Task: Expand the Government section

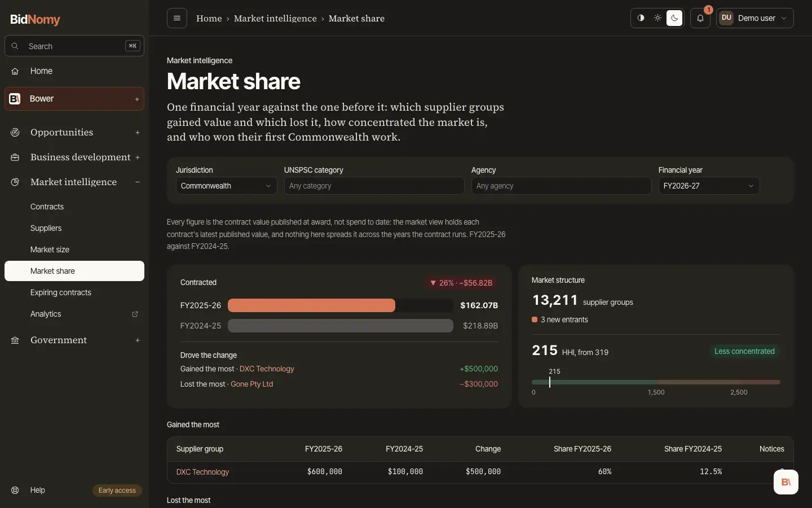Action: coord(138,340)
